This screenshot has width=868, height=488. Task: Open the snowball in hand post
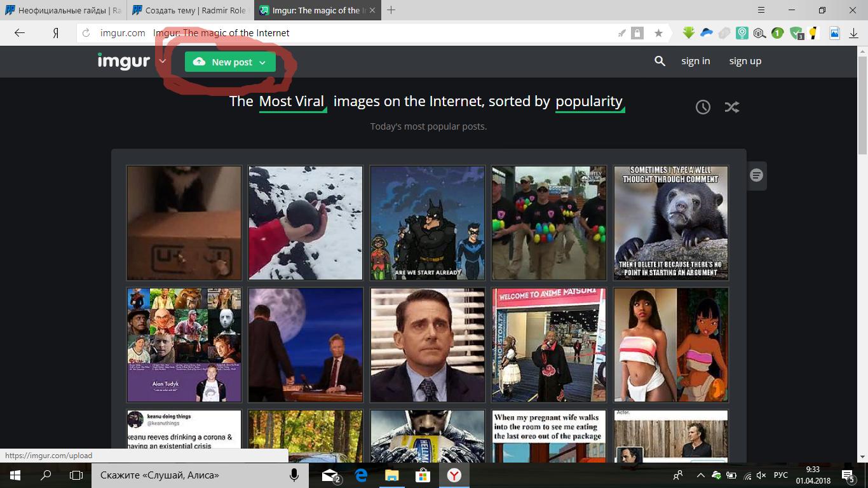(x=306, y=223)
